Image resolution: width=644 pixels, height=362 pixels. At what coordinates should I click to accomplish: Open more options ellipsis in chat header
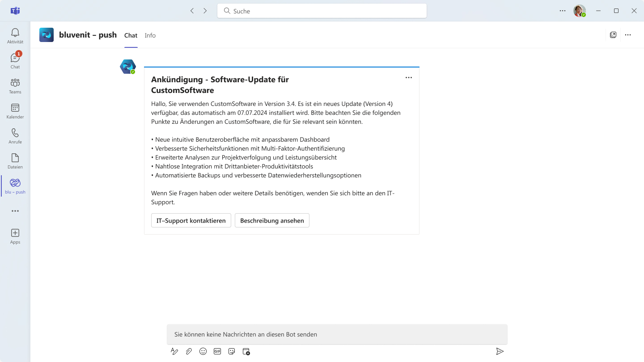tap(628, 35)
